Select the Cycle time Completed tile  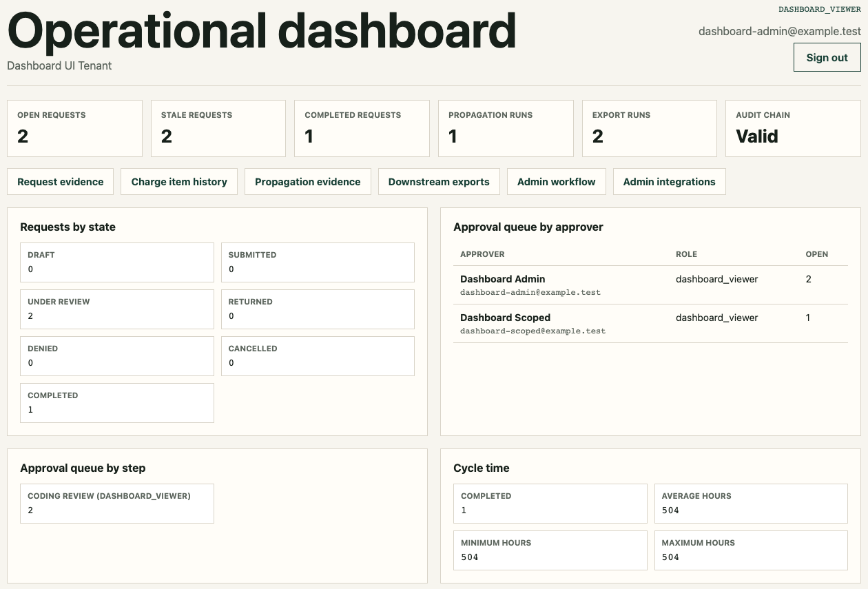[x=550, y=503]
